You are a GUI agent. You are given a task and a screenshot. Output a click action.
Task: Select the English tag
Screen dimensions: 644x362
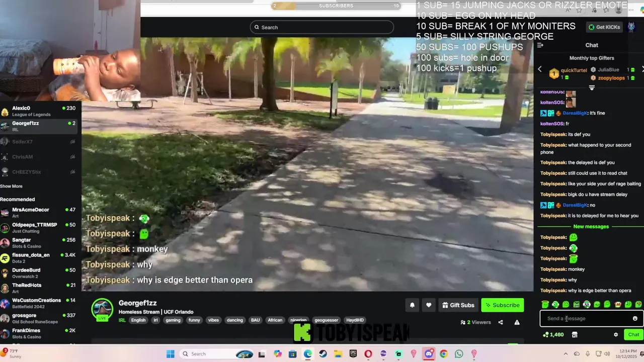click(x=138, y=320)
